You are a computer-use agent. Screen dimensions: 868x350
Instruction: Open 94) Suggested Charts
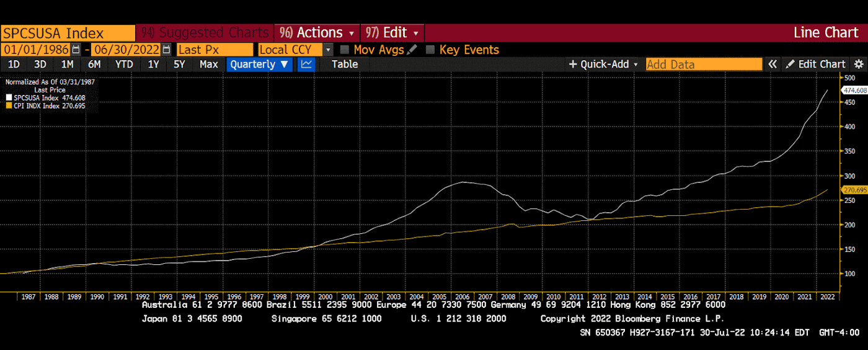tap(205, 32)
